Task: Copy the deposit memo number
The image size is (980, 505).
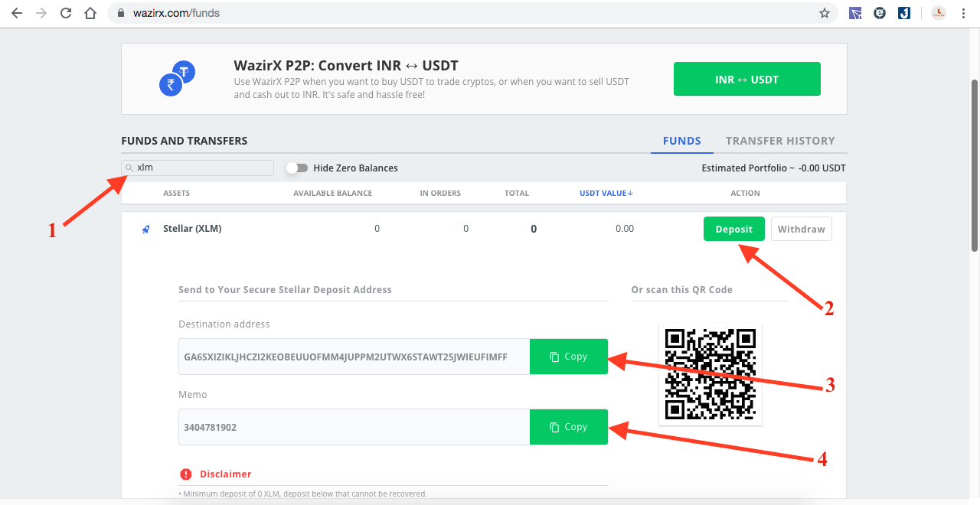Action: click(x=569, y=427)
